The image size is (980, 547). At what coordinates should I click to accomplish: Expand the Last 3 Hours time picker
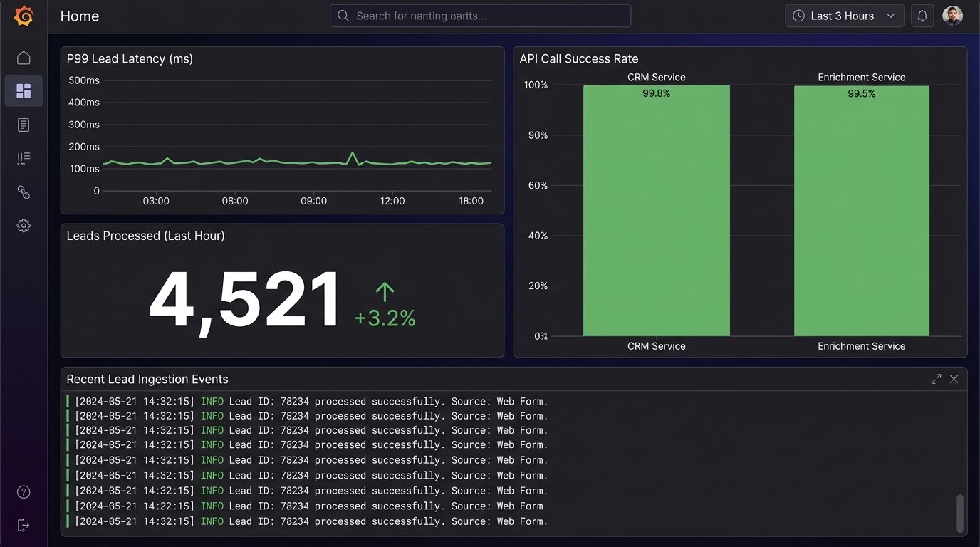[x=844, y=16]
